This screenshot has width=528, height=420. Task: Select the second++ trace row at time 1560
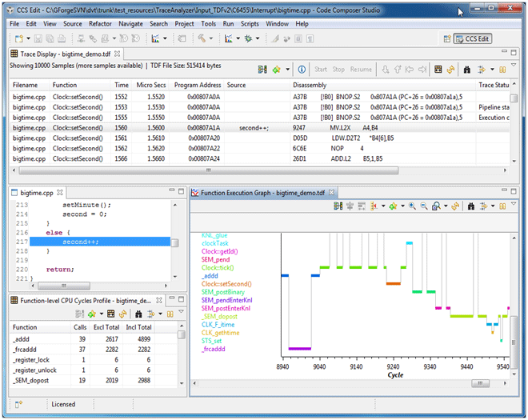[256, 127]
